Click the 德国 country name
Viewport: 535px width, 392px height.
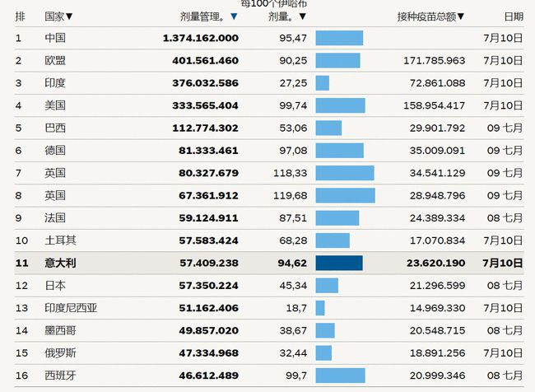click(x=55, y=151)
